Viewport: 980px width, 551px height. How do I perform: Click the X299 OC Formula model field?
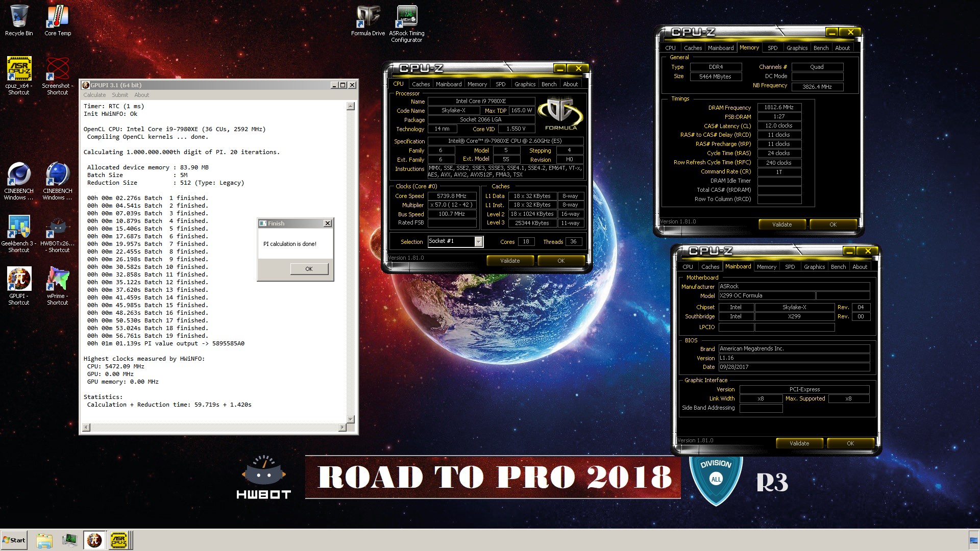point(767,296)
